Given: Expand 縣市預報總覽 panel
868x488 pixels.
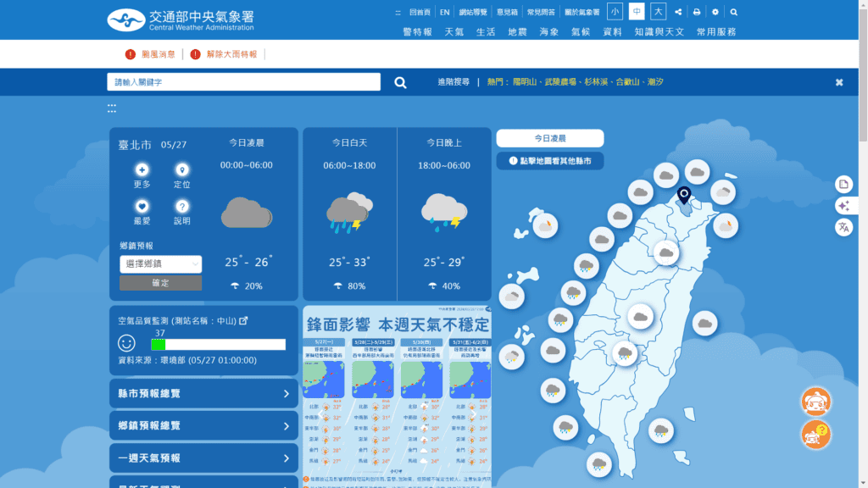Looking at the screenshot, I should coord(203,393).
